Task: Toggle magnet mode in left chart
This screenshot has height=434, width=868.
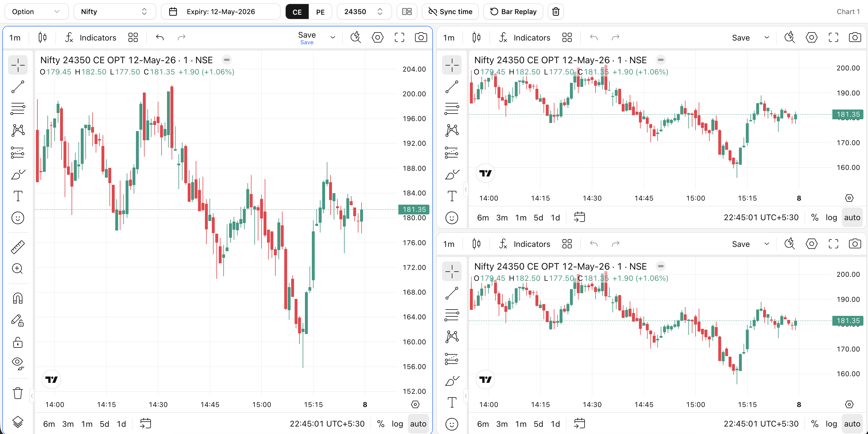Action: [18, 298]
